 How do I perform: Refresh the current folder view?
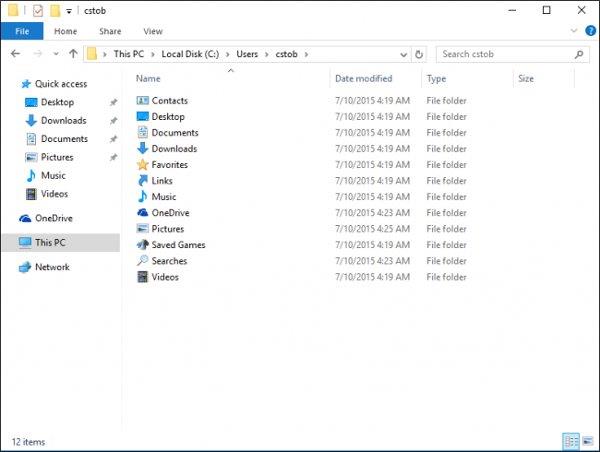point(419,54)
